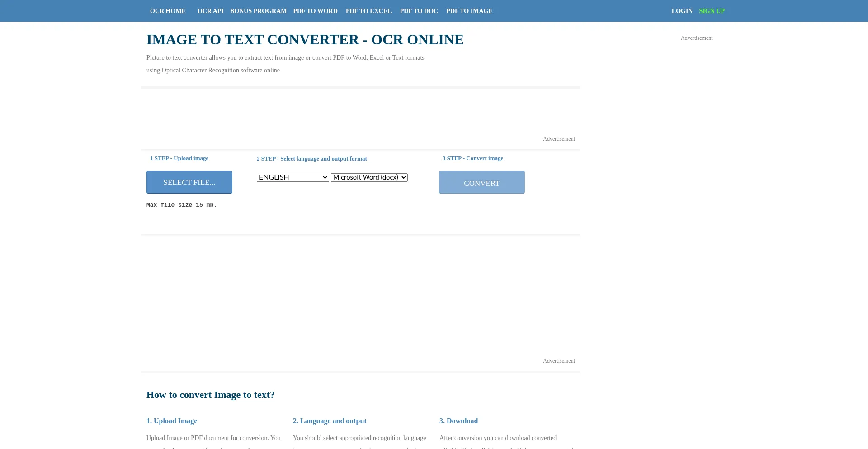
Task: Click the page title IMAGE TO TEXT CONVERTER
Action: coord(305,40)
